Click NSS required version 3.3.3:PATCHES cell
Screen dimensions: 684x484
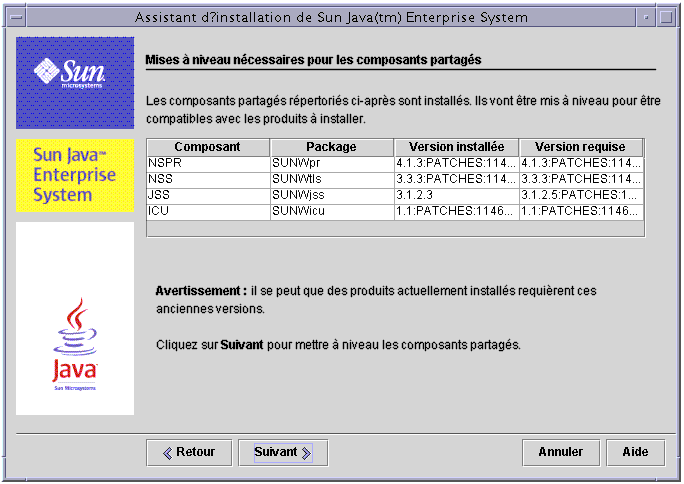(x=581, y=180)
